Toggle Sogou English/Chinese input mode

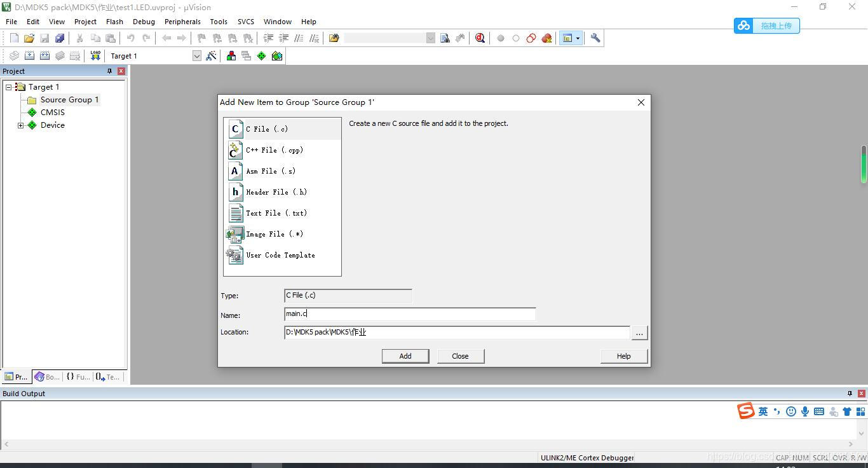[763, 411]
